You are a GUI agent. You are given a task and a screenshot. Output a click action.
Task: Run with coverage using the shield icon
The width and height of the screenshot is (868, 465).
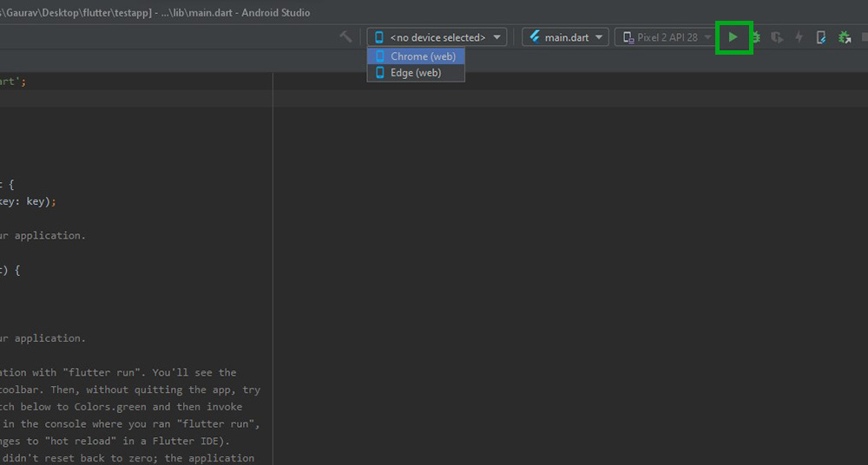(x=777, y=37)
